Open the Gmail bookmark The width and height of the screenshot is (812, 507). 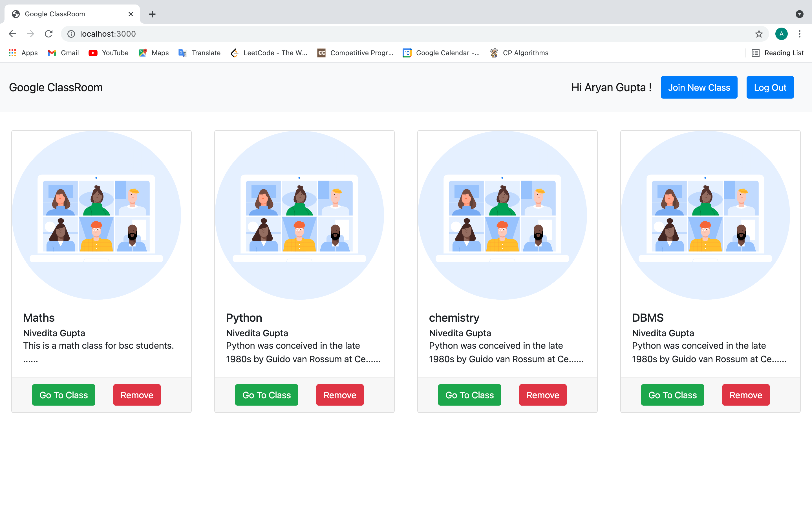(x=63, y=53)
